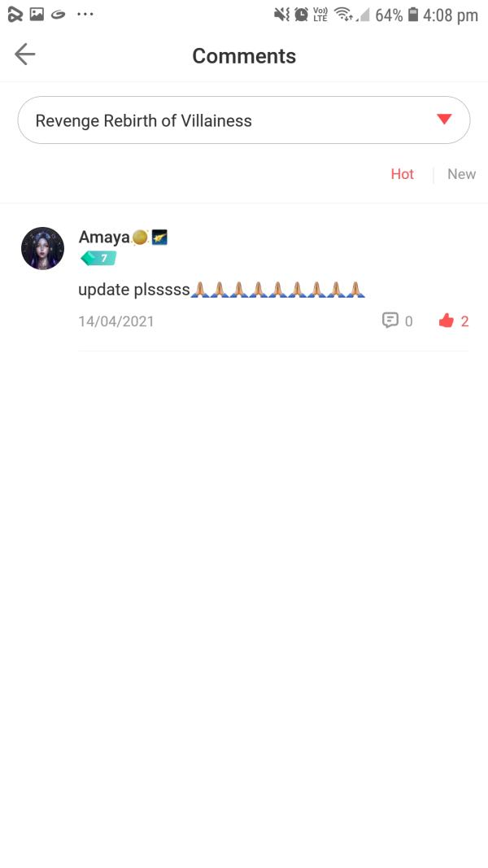Tap the gallery image icon in status bar
Image resolution: width=488 pixels, height=868 pixels.
tap(37, 15)
